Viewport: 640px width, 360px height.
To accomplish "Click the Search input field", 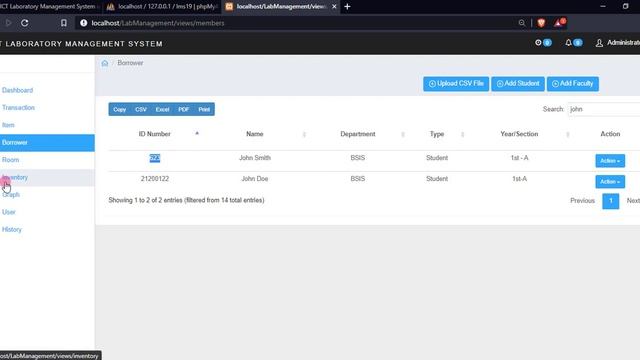I will (x=604, y=109).
